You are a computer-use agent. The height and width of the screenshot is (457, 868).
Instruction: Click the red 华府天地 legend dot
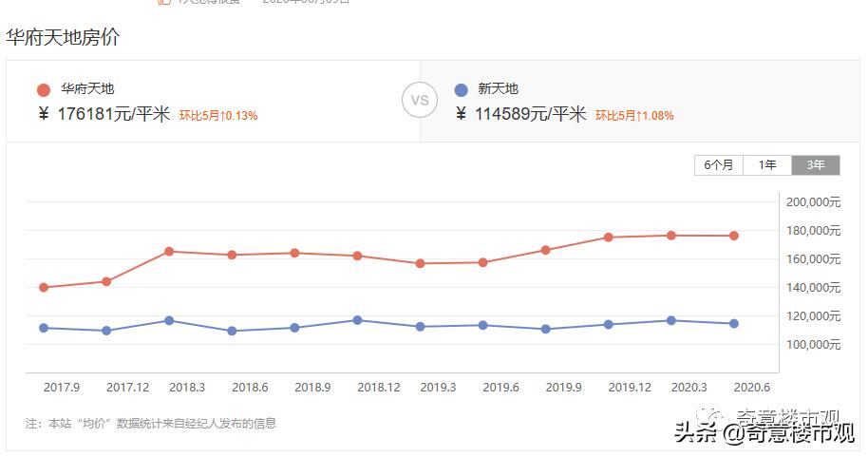point(44,90)
